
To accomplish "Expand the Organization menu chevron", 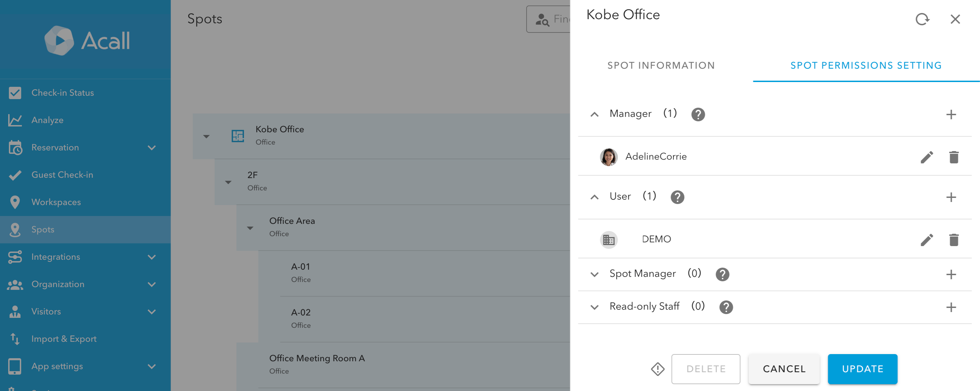I will [x=151, y=284].
